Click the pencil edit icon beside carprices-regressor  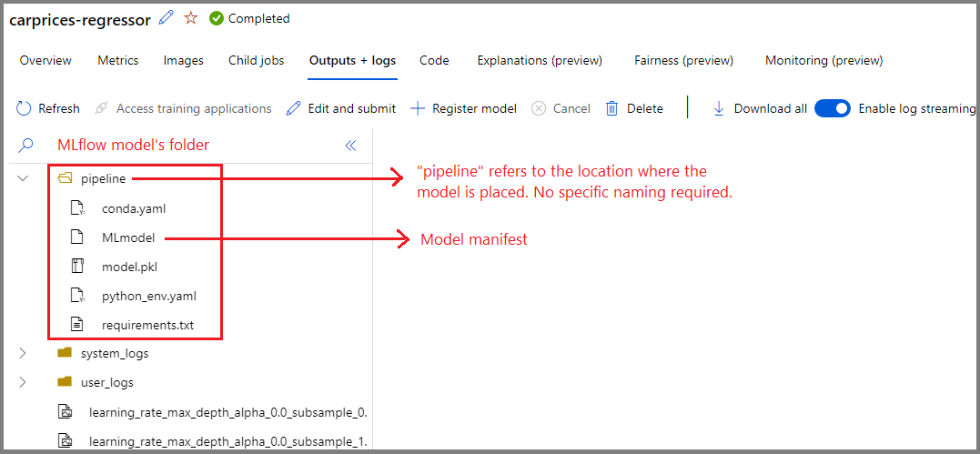coord(167,18)
